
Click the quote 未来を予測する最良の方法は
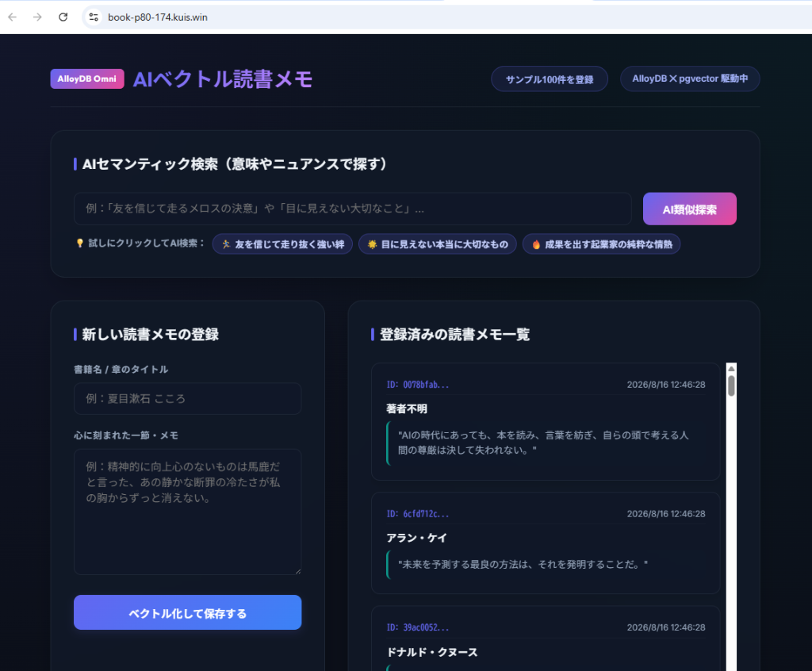[523, 564]
